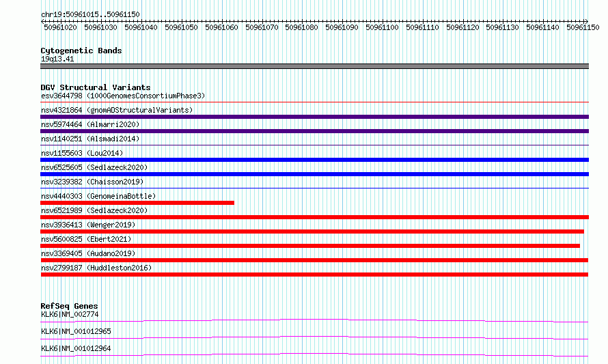Image resolution: width=608 pixels, height=364 pixels.
Task: Select the blue nsv6525605 variant bar
Action: pyautogui.click(x=314, y=174)
